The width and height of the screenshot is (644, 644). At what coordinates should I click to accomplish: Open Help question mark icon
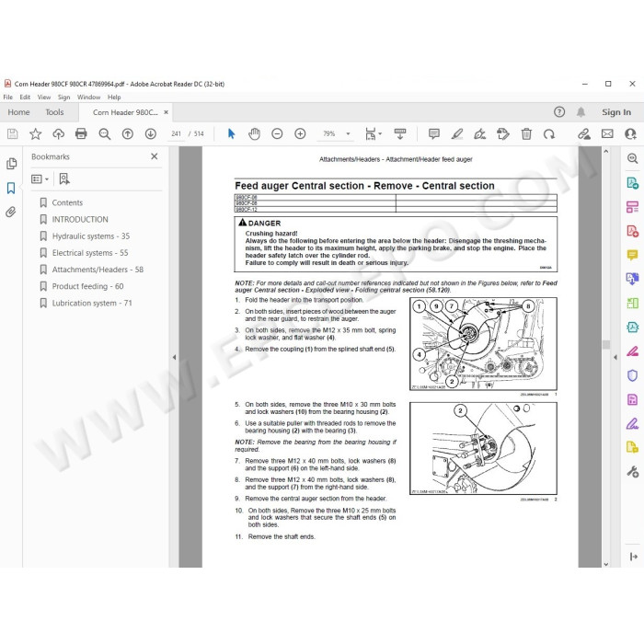(x=559, y=111)
